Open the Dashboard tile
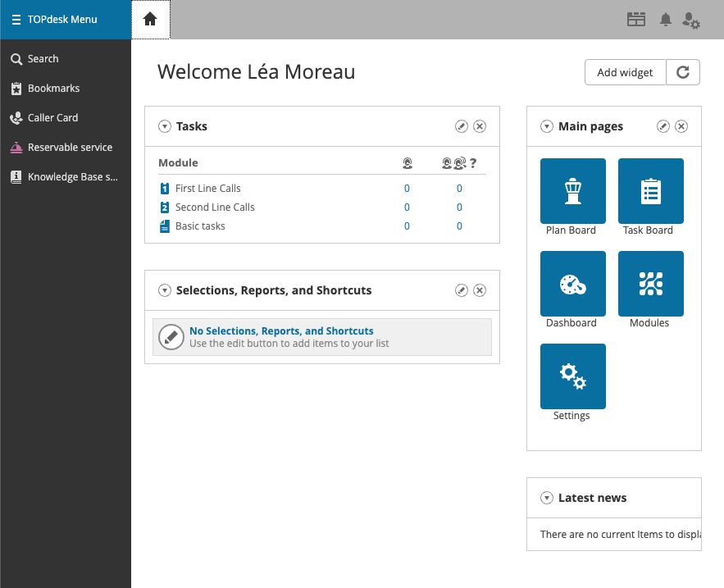This screenshot has width=724, height=588. pyautogui.click(x=573, y=284)
